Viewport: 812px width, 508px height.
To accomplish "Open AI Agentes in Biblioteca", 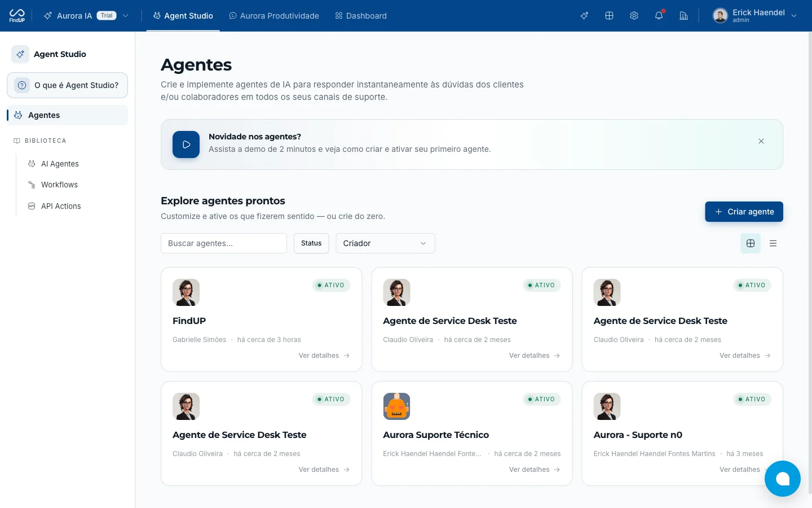I will [x=60, y=164].
